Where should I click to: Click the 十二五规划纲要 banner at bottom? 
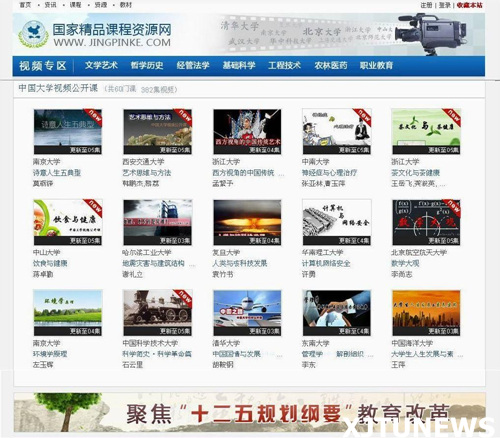click(249, 413)
